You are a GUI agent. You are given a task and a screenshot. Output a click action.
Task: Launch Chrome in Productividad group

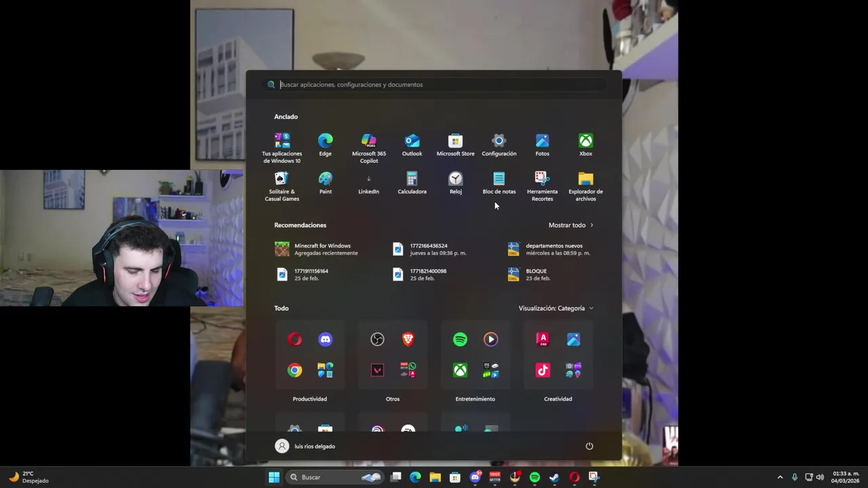tap(294, 370)
